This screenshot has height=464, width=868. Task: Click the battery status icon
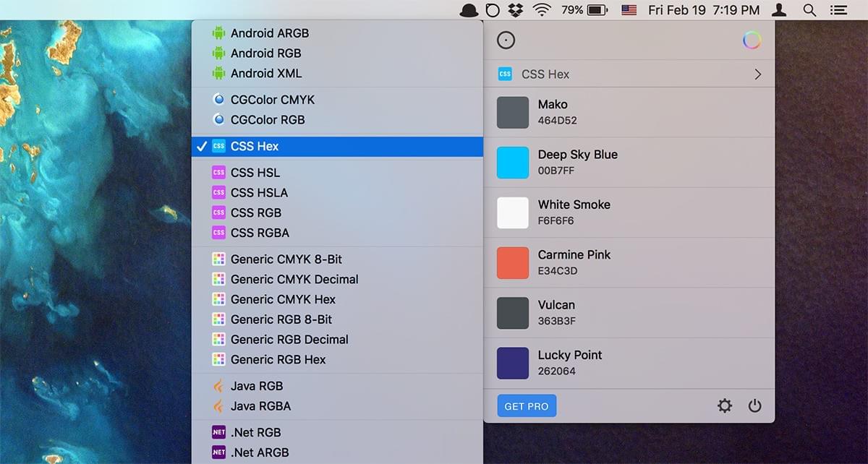point(597,10)
